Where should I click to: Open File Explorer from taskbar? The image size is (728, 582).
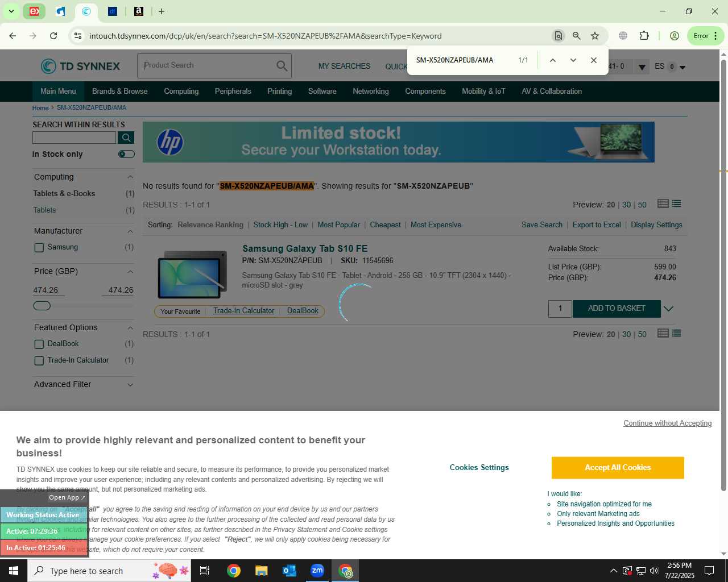[261, 571]
